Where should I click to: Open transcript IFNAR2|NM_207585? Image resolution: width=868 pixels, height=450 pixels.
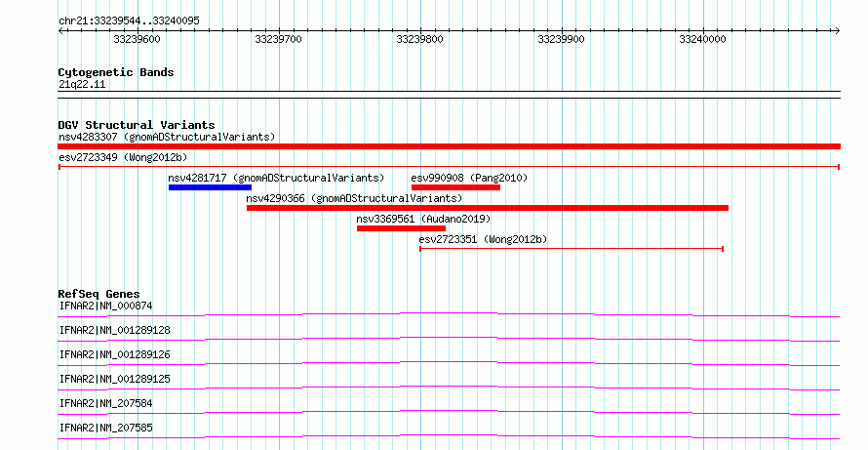click(x=105, y=428)
